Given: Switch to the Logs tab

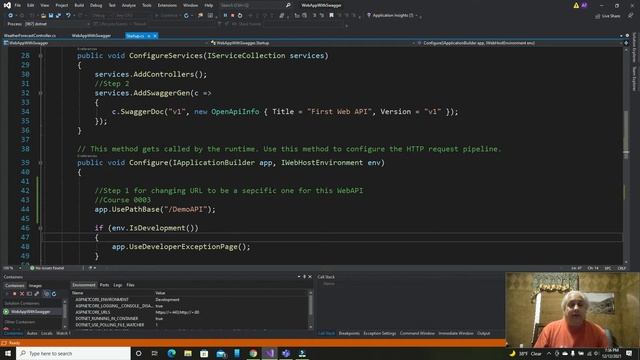Looking at the screenshot, I should (118, 285).
